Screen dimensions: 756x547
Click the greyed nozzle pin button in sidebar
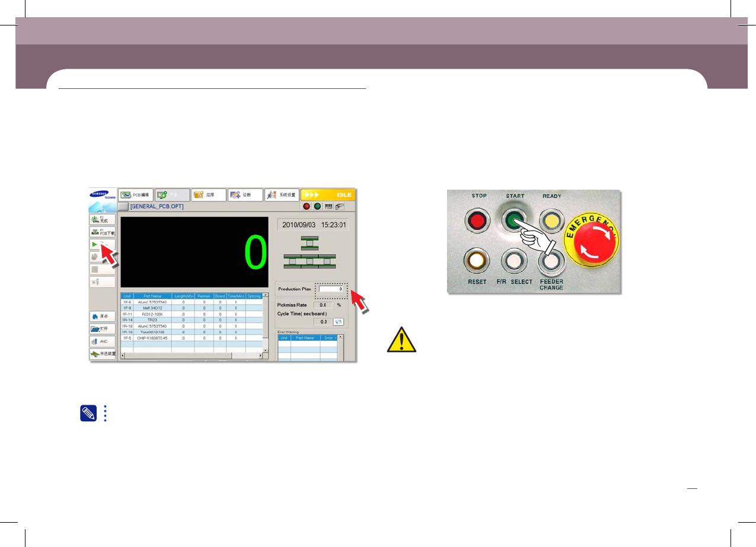coord(102,282)
